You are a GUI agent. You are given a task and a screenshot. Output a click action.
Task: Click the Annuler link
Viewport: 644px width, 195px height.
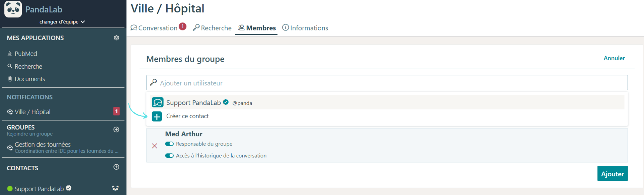(614, 58)
